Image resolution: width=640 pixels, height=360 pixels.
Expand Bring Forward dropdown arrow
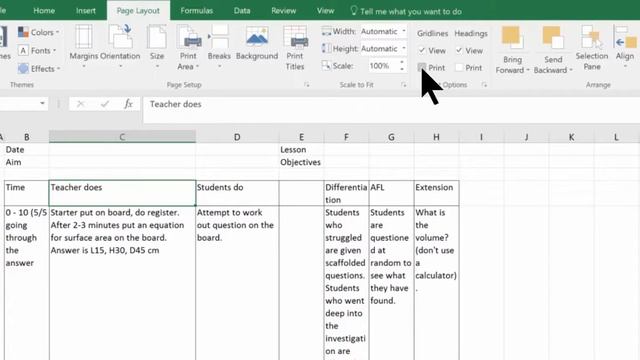pyautogui.click(x=527, y=70)
